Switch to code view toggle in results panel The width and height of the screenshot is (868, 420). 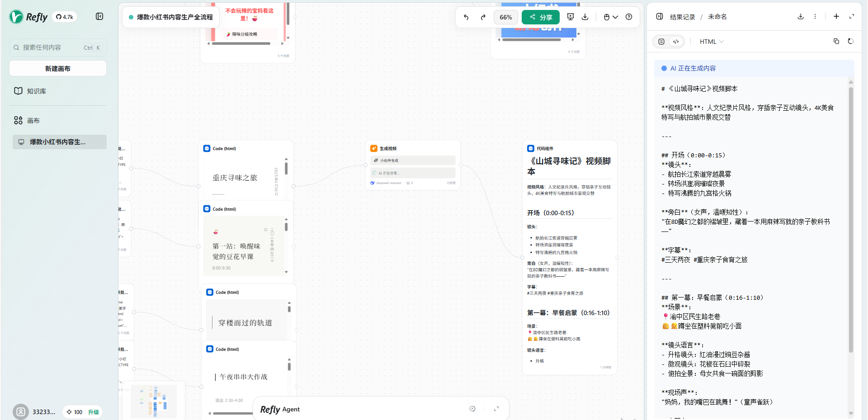click(676, 42)
